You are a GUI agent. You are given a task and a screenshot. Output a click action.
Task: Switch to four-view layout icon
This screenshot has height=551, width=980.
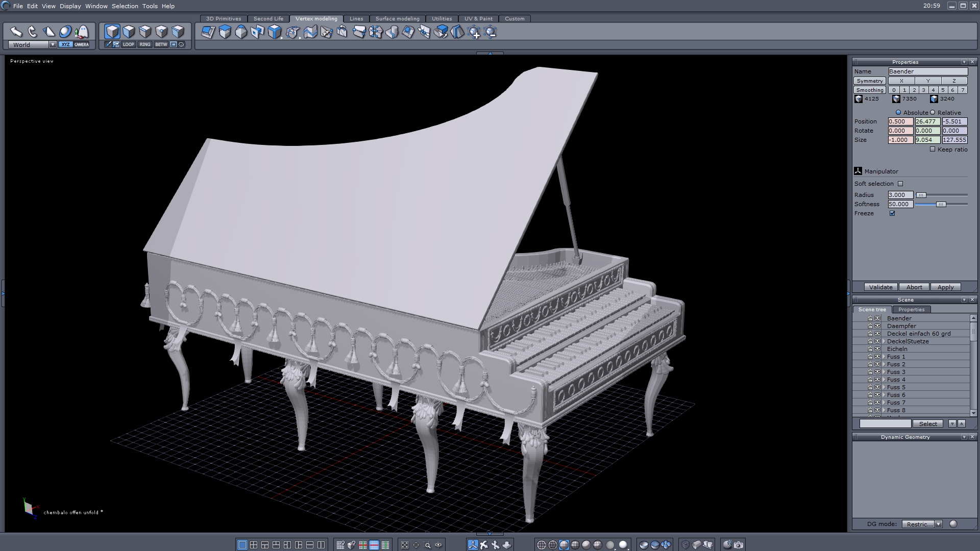[254, 545]
